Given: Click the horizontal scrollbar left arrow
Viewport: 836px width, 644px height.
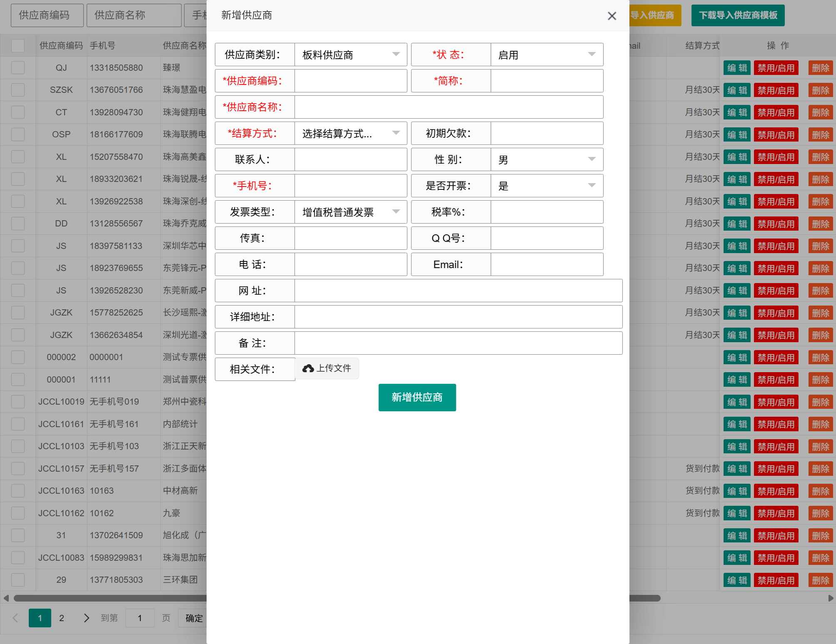Looking at the screenshot, I should point(6,598).
